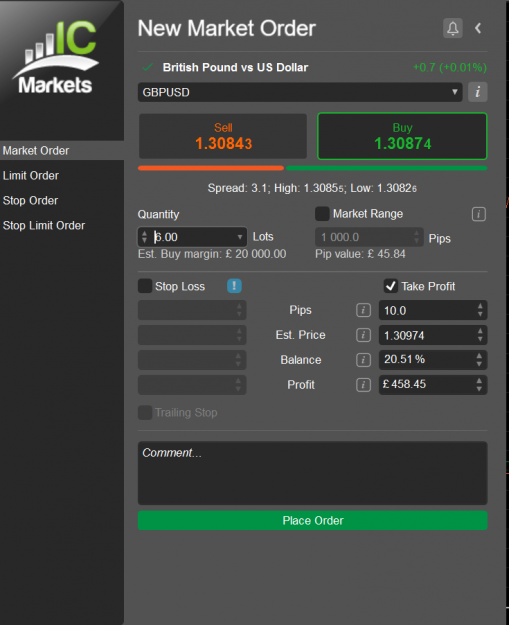Open GBPUSD symbol info icon

(478, 92)
